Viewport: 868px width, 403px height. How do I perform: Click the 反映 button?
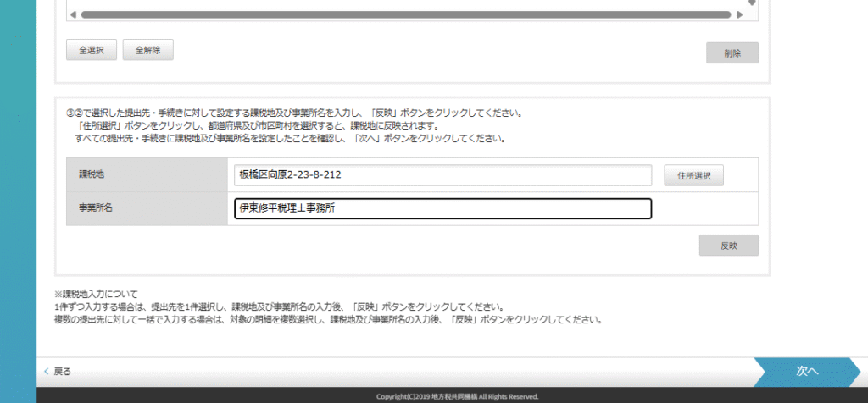(728, 246)
